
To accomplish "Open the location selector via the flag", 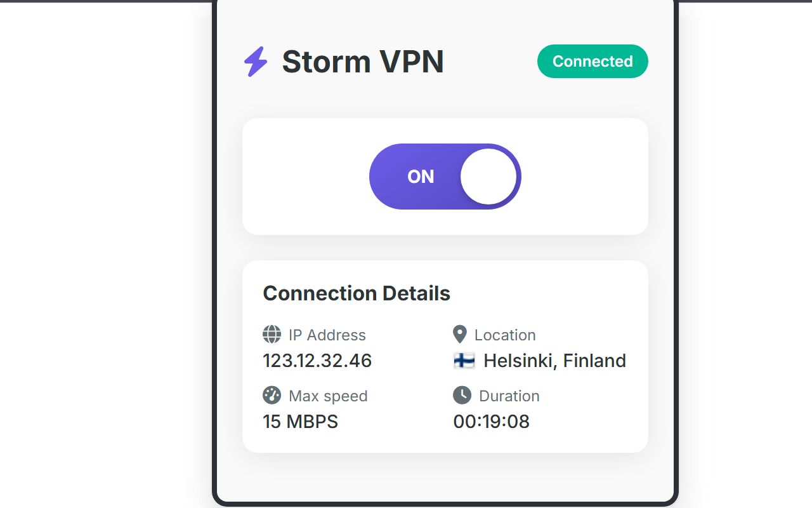I will pos(464,361).
